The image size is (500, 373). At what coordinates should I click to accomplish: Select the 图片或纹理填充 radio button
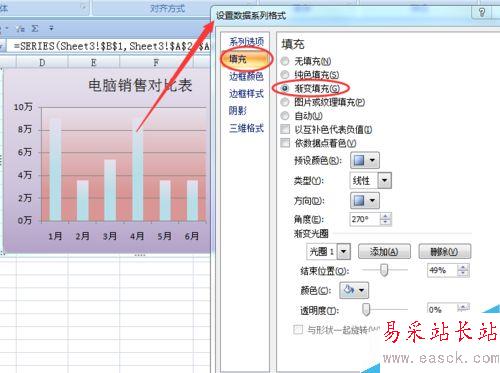[x=285, y=102]
